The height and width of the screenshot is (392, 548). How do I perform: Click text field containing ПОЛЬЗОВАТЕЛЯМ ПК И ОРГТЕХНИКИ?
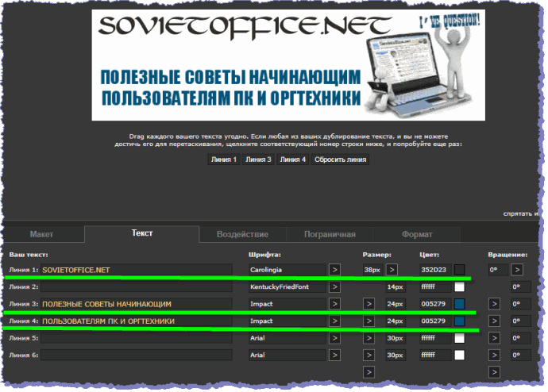pos(137,321)
